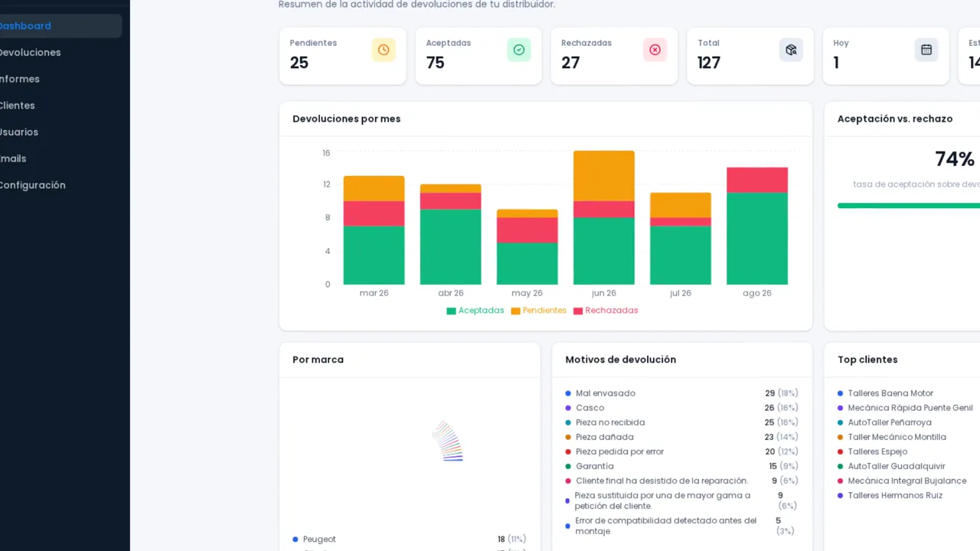Click the Total count 127

point(709,63)
